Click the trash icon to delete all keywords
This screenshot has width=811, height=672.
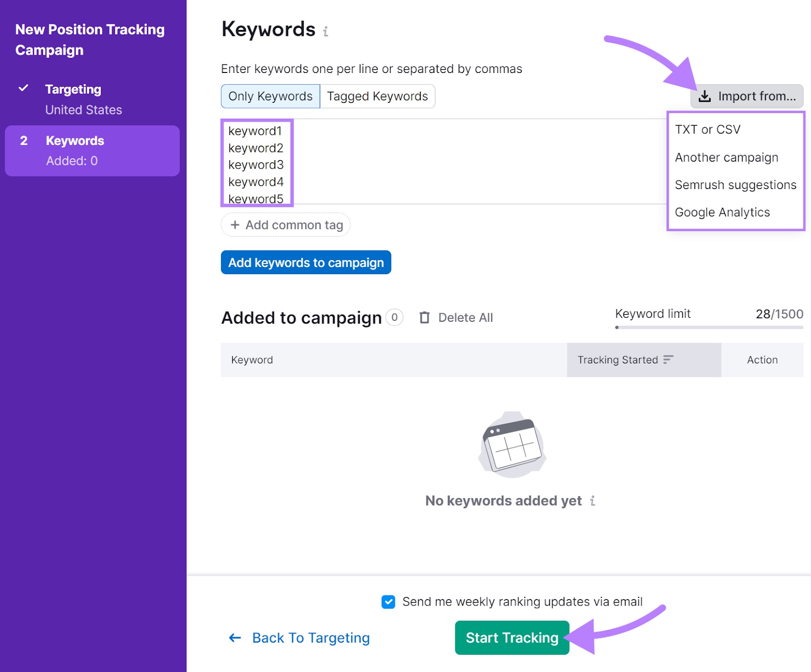pyautogui.click(x=425, y=318)
